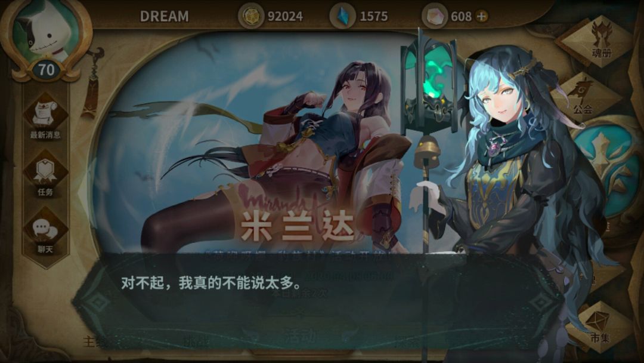Add gems with the plus button
This screenshot has height=363, width=644.
[481, 17]
